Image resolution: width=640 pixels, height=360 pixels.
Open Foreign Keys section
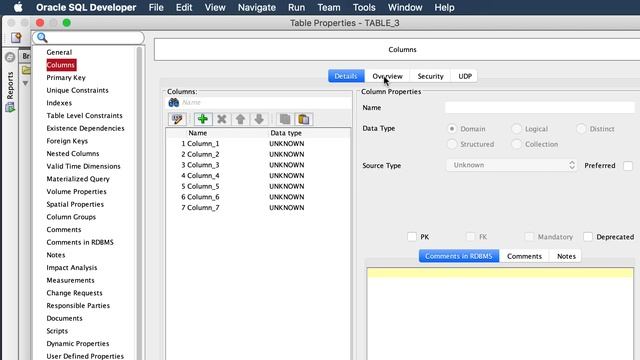pyautogui.click(x=67, y=141)
